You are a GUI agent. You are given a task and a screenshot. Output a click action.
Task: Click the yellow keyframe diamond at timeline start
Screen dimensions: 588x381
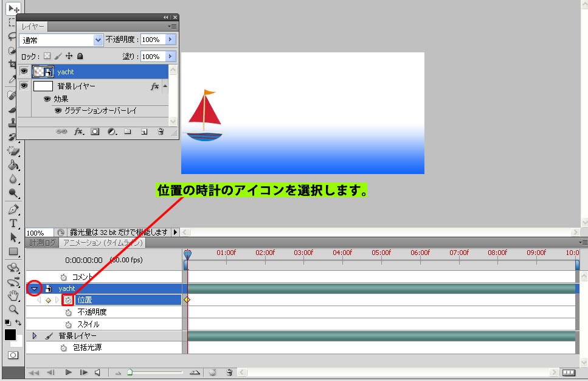click(187, 300)
